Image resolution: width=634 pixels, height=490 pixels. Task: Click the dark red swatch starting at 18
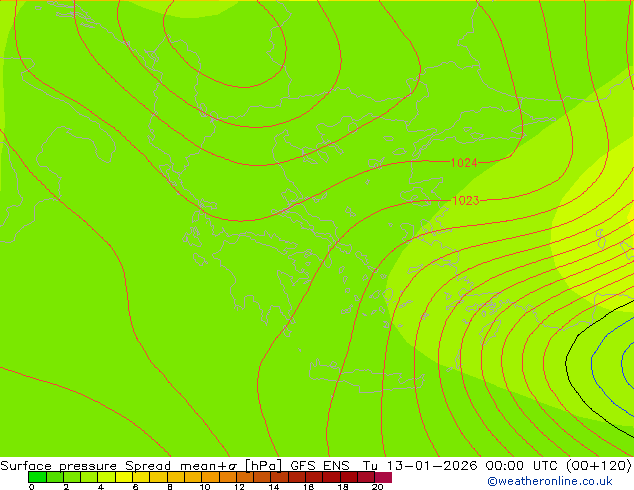(x=349, y=477)
